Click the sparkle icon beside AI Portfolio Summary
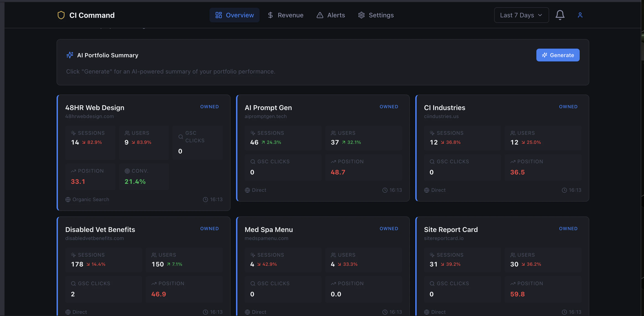 [x=70, y=55]
